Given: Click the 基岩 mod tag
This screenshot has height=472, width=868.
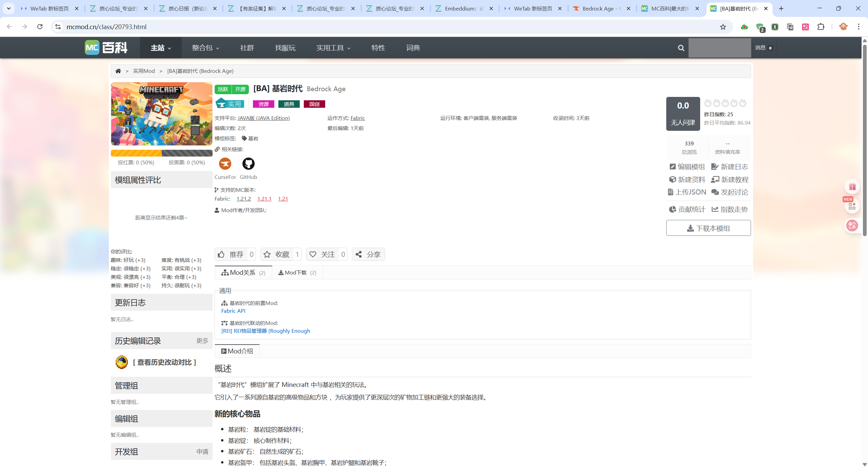Looking at the screenshot, I should click(250, 139).
